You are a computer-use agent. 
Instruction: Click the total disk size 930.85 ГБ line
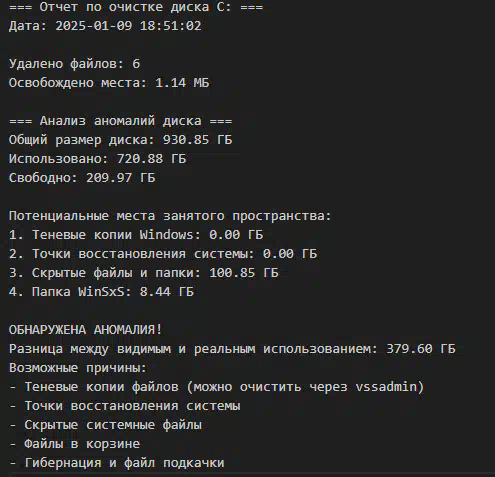(120, 140)
